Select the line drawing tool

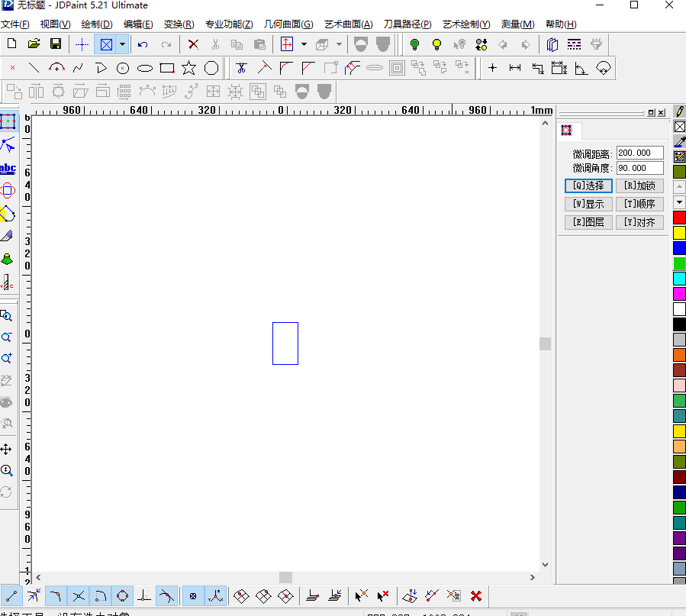point(34,68)
